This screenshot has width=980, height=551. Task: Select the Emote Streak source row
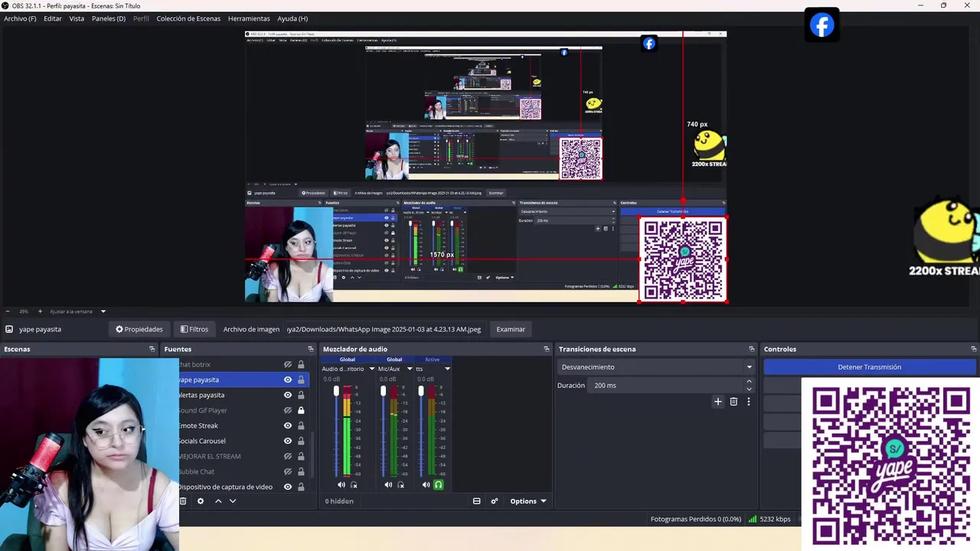(243, 425)
